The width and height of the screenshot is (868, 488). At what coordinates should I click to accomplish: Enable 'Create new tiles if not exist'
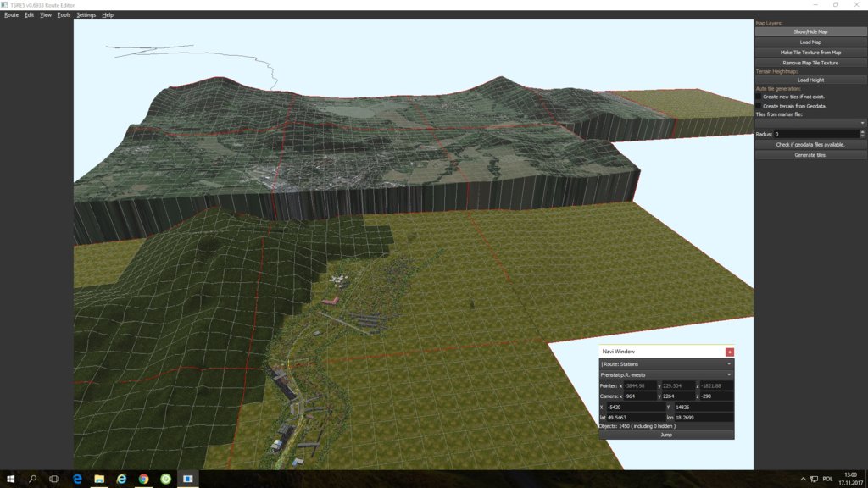click(759, 97)
